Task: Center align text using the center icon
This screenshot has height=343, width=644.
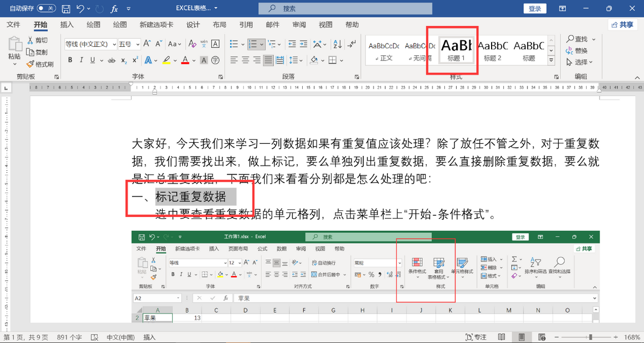Action: (245, 60)
